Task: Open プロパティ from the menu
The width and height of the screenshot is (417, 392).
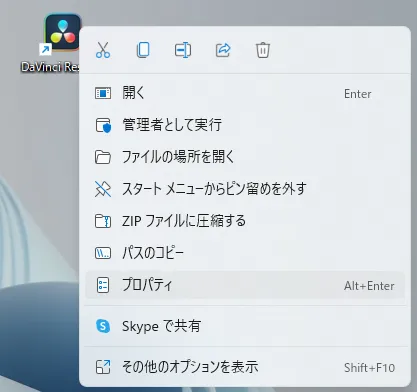Action: coord(245,285)
